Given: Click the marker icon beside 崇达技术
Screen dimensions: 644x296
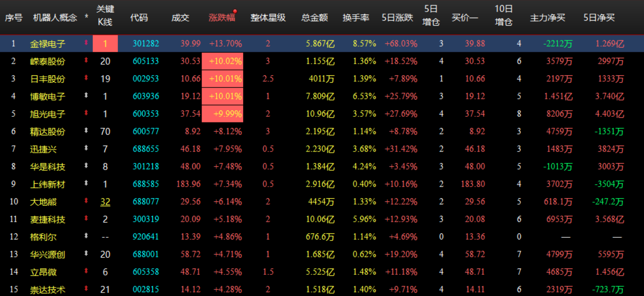Looking at the screenshot, I should tap(86, 289).
